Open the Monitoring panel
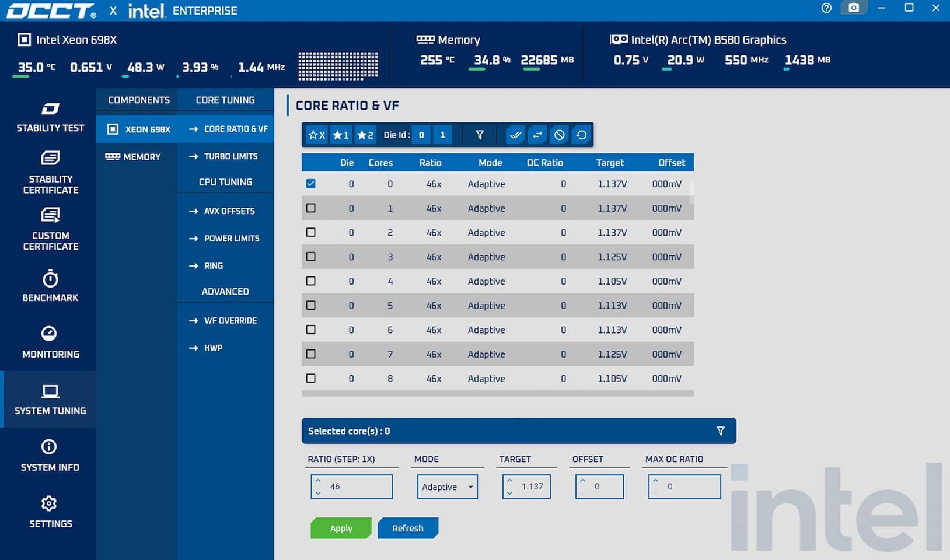Screen dimensions: 950x560 click(50, 343)
